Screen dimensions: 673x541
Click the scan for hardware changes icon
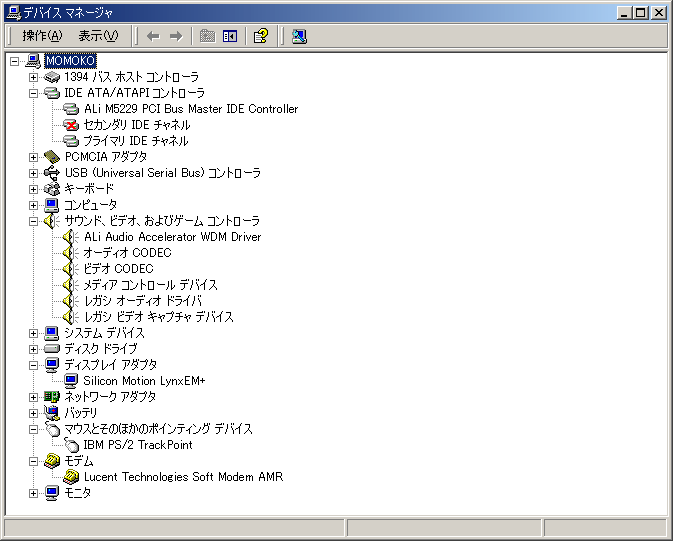299,36
